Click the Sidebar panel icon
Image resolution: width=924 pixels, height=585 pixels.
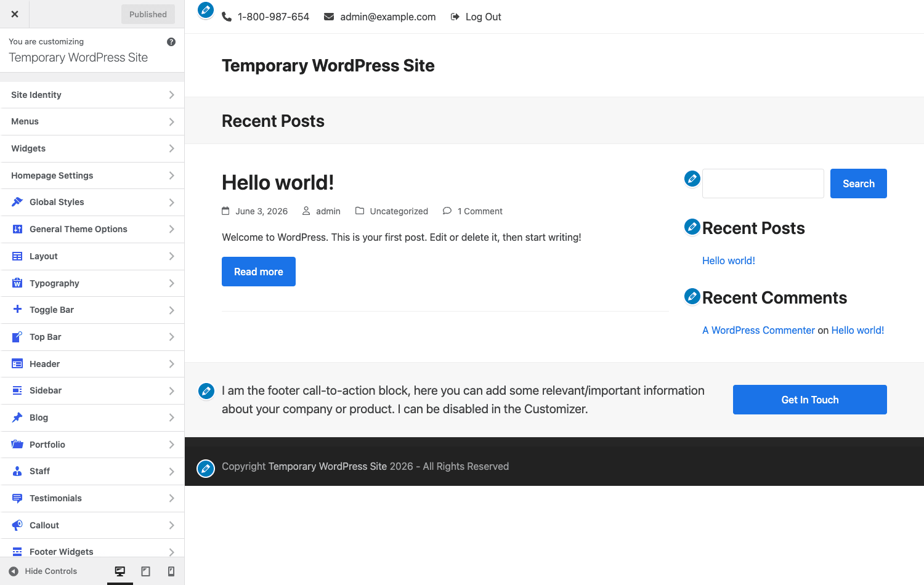tap(17, 390)
